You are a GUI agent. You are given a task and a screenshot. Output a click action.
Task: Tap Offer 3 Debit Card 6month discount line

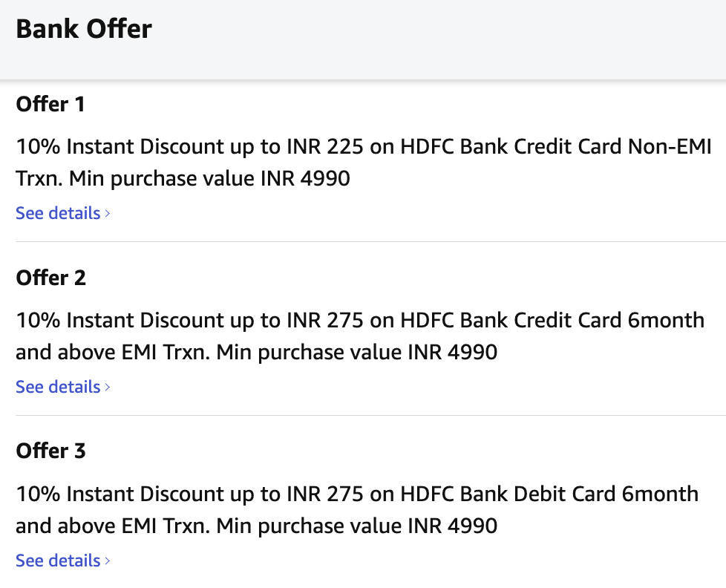point(357,494)
